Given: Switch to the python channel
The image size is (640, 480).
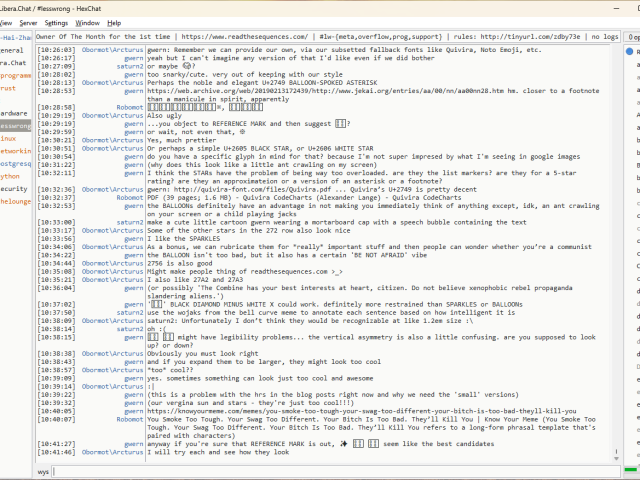Looking at the screenshot, I should tap(10, 175).
